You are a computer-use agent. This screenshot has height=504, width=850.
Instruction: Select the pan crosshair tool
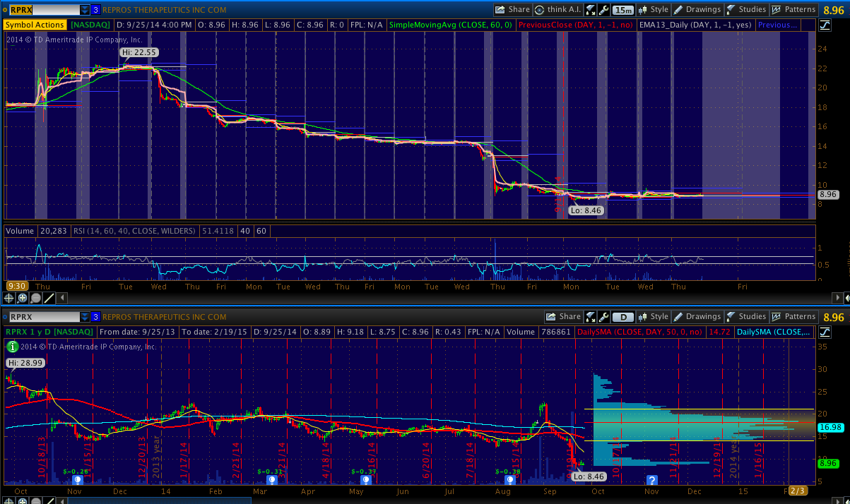click(10, 298)
